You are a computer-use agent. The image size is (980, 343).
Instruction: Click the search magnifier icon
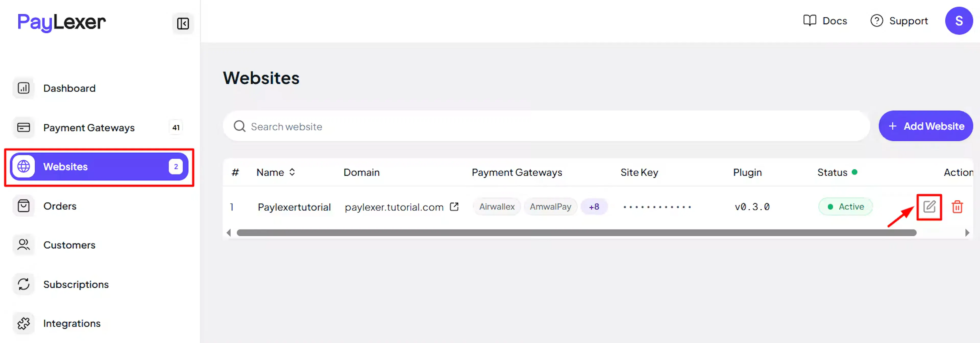click(x=239, y=126)
